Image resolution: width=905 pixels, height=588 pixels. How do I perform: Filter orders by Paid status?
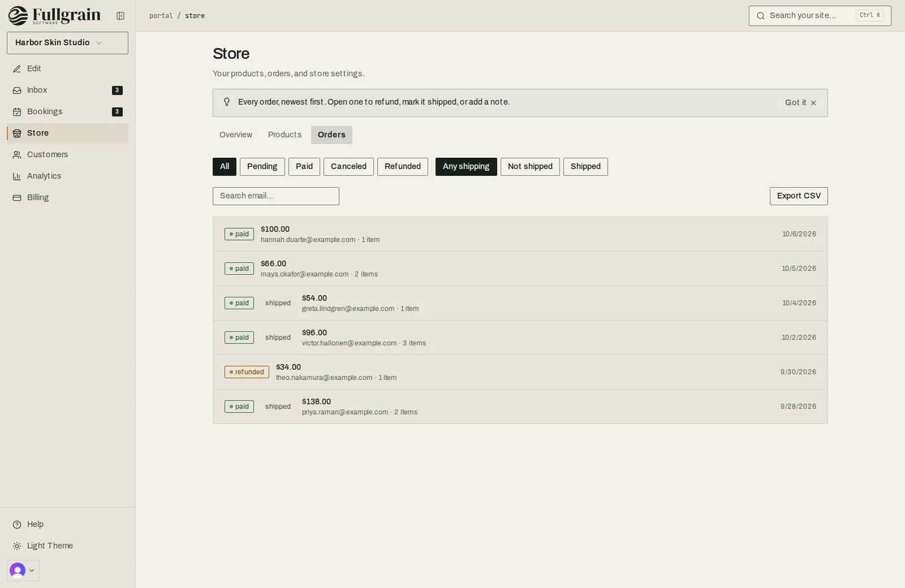[304, 167]
